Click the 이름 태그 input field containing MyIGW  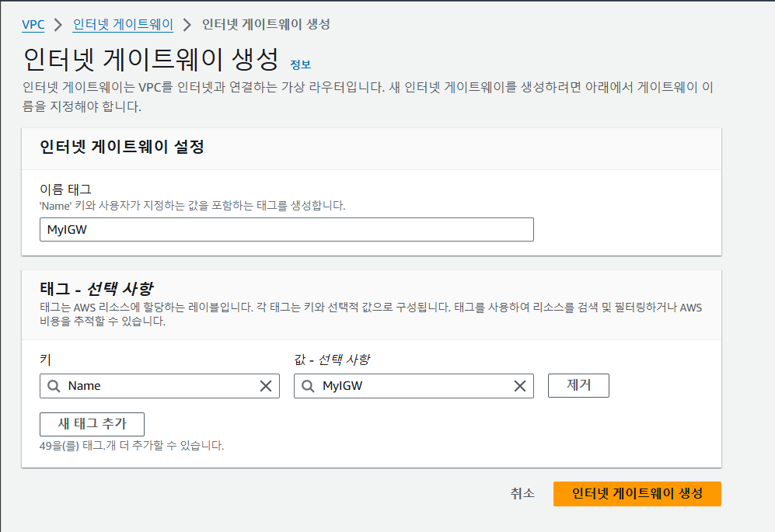(287, 230)
